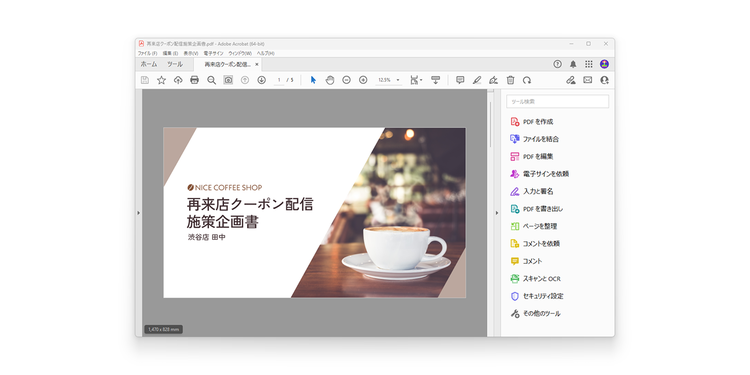Open the ファイル menu
This screenshot has width=750, height=375.
pyautogui.click(x=147, y=54)
